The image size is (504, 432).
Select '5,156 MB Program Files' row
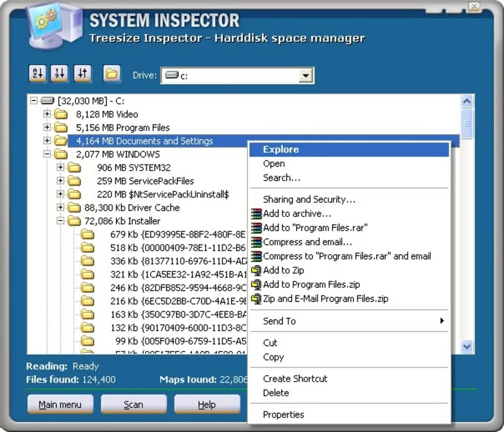point(123,127)
